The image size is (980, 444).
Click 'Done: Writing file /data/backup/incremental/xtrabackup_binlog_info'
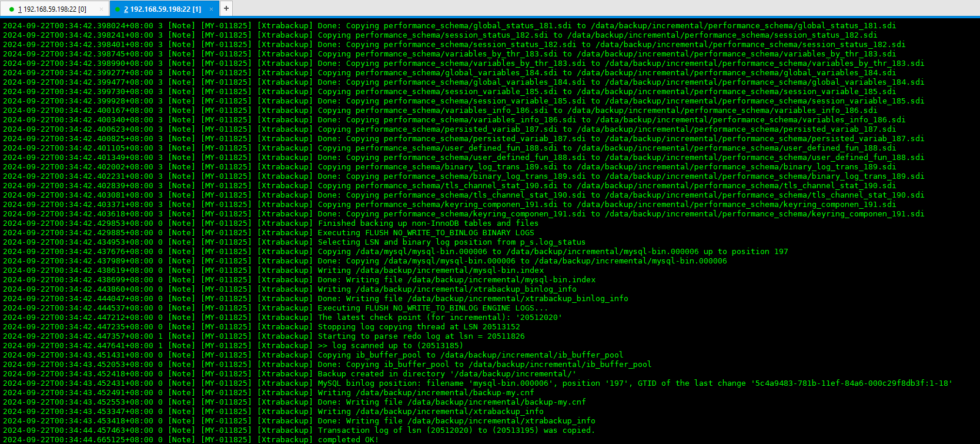click(x=473, y=298)
